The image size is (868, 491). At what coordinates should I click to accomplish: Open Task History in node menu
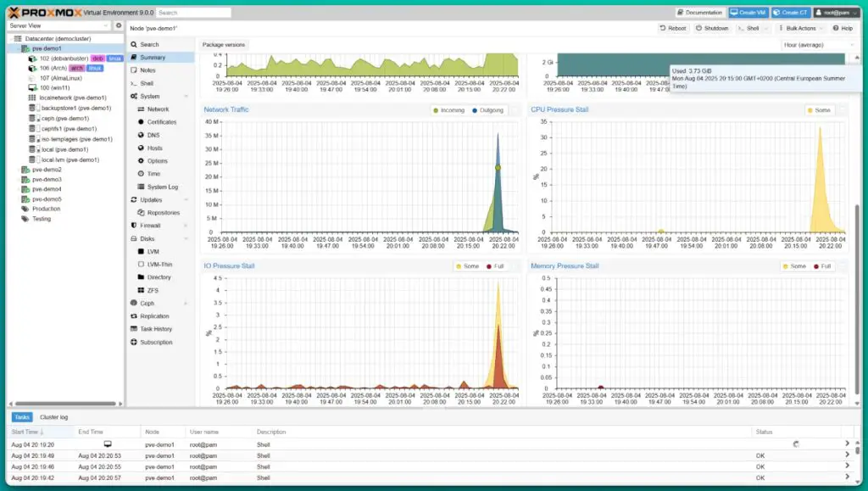point(155,329)
